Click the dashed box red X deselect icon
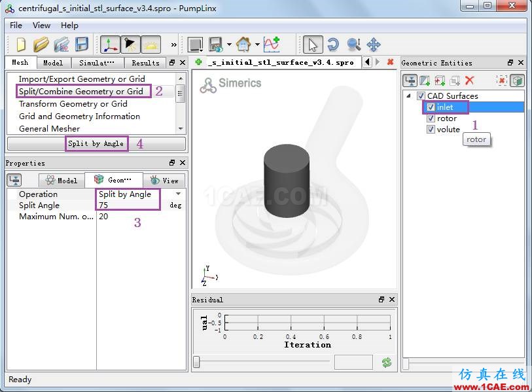Image resolution: width=532 pixels, height=392 pixels. 501,80
